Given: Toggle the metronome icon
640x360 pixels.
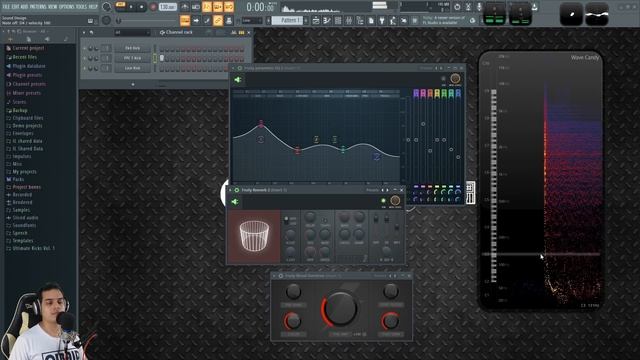Looking at the screenshot, I should (185, 7).
